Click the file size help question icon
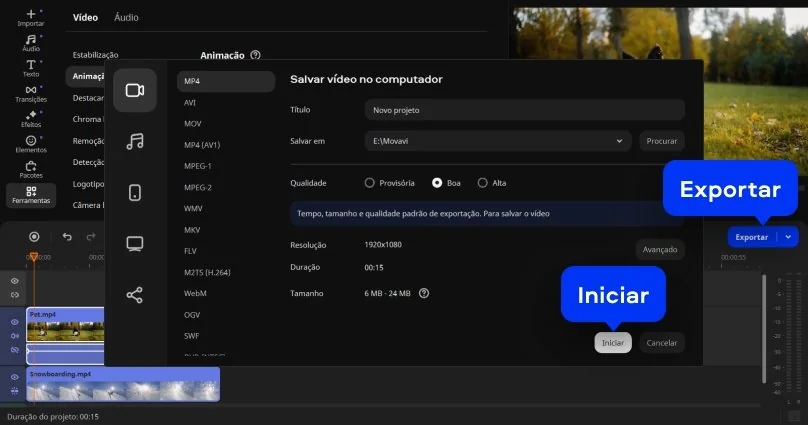 (424, 293)
